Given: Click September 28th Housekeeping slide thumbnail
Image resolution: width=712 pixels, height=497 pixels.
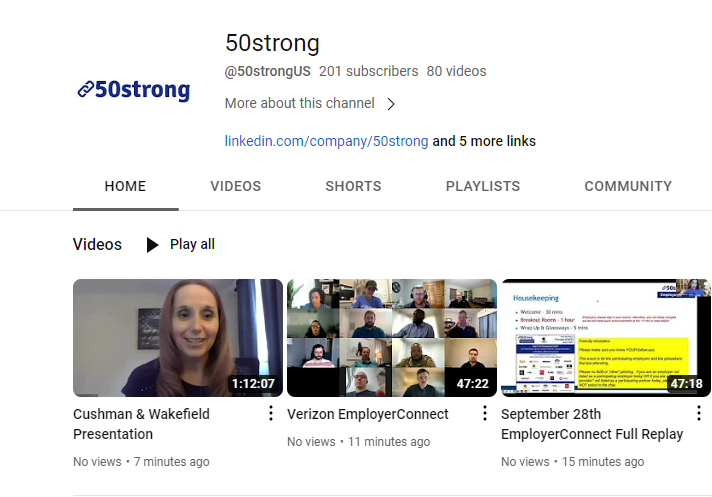Looking at the screenshot, I should pos(606,338).
